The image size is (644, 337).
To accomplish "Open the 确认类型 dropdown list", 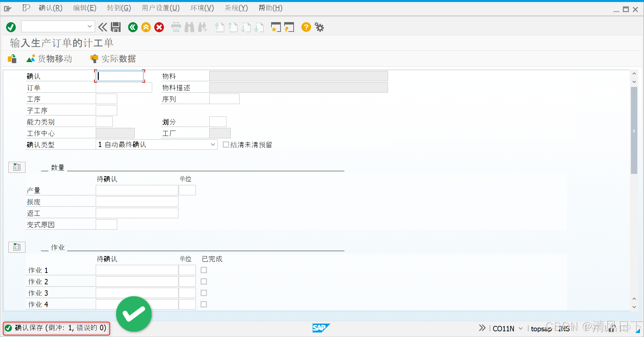I will [x=212, y=144].
